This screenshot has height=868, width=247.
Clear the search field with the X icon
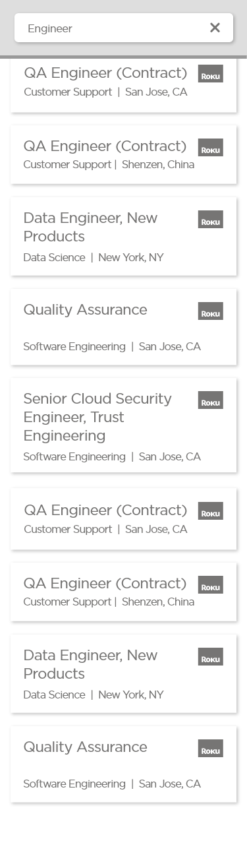(215, 28)
